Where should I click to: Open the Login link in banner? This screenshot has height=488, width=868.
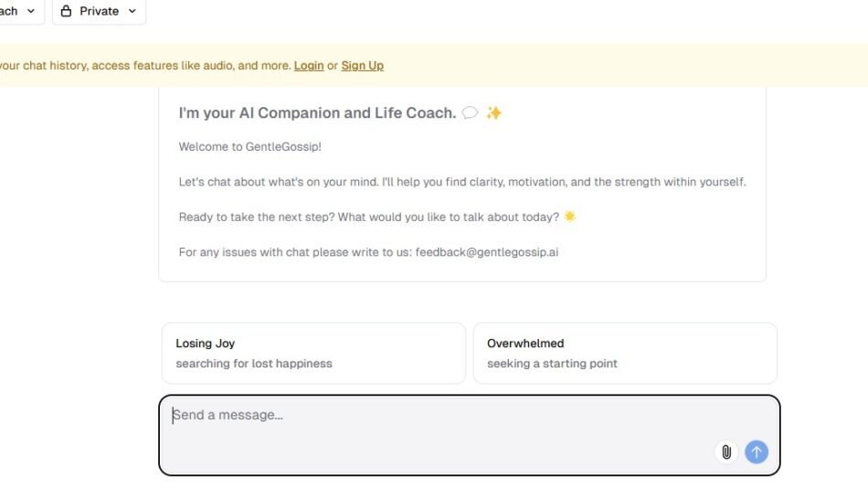309,66
